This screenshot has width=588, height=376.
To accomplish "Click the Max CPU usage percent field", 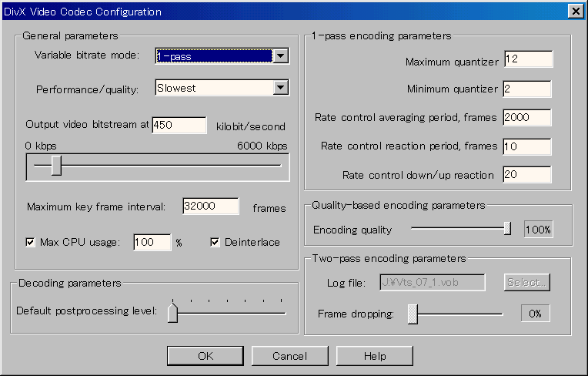I will [x=152, y=243].
